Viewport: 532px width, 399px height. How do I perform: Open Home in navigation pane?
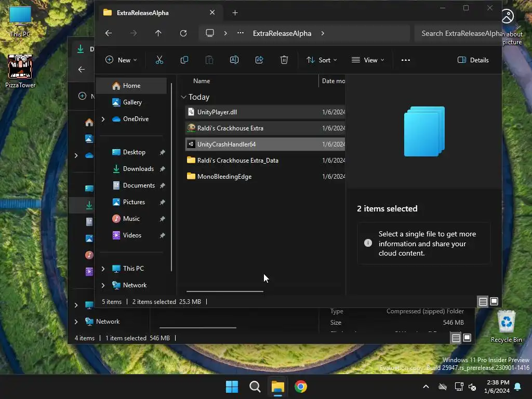(x=131, y=86)
